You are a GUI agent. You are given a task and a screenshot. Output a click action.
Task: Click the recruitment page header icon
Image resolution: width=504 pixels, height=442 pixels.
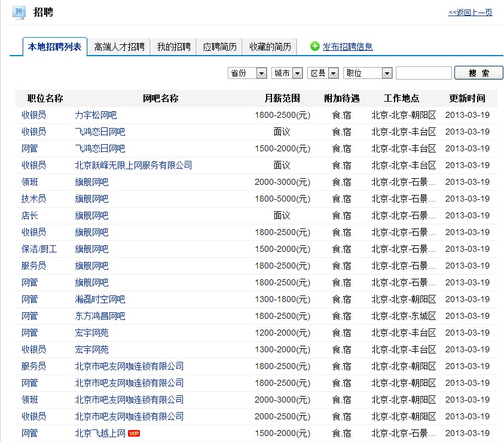click(x=20, y=12)
